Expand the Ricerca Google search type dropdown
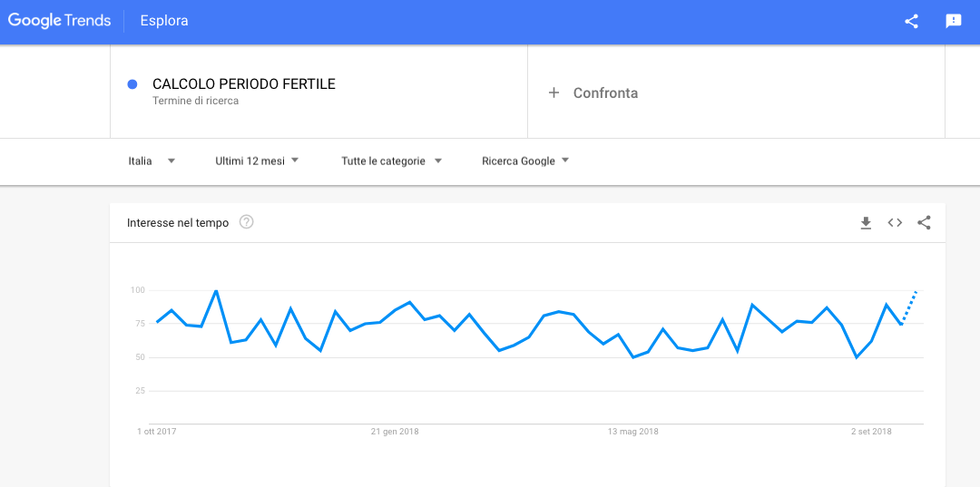Screen dimensions: 980x487 click(525, 161)
